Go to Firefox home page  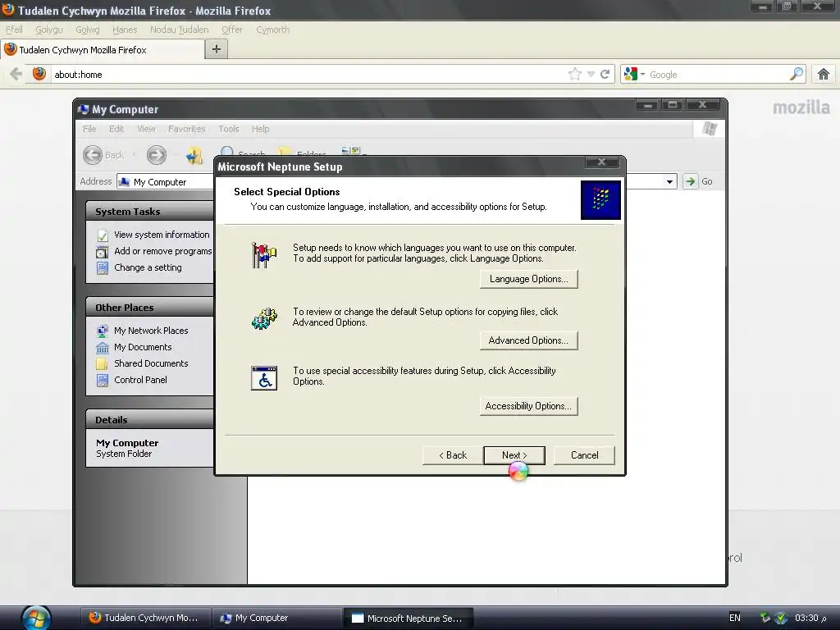pyautogui.click(x=824, y=74)
